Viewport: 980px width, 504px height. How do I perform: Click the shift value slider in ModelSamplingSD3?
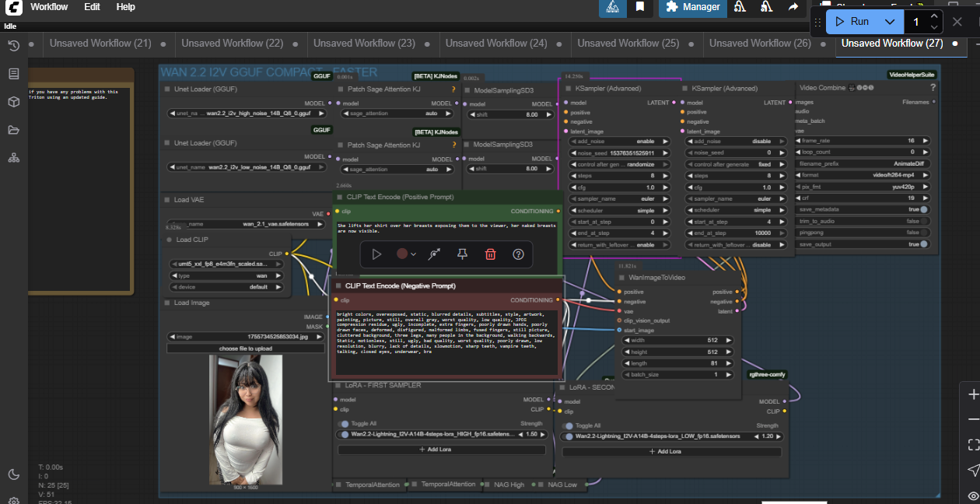(x=509, y=114)
